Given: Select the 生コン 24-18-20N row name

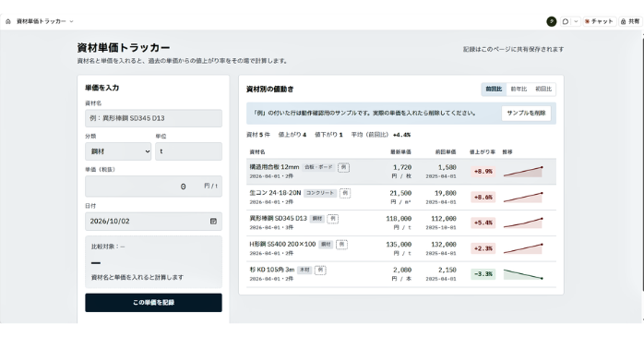Looking at the screenshot, I should (x=275, y=193).
